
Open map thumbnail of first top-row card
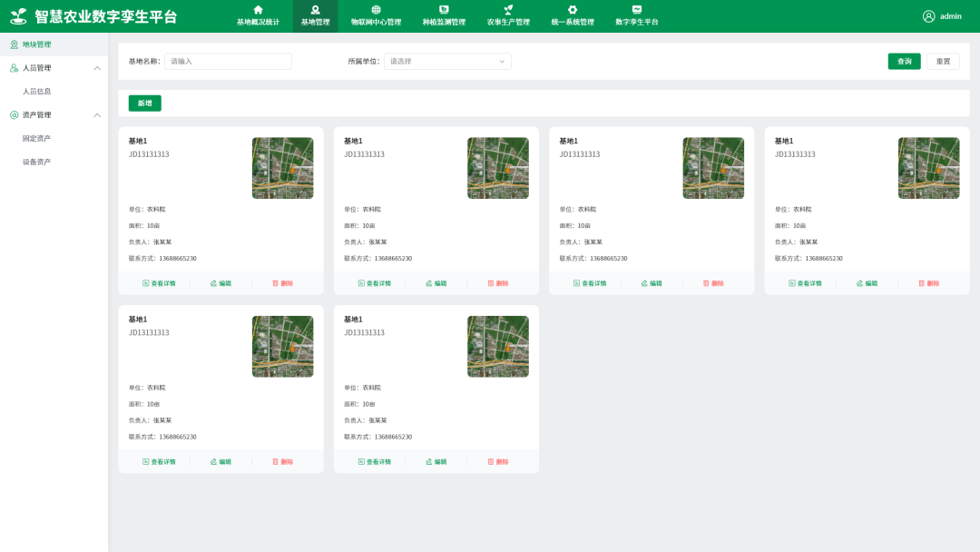tap(282, 168)
